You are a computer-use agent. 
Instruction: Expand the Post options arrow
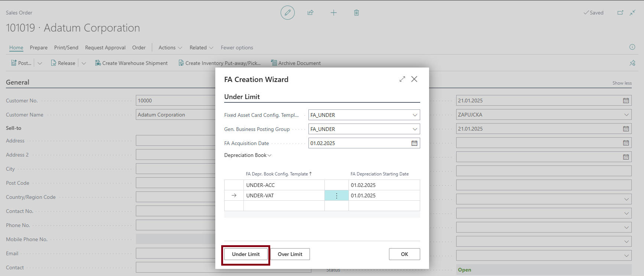tap(40, 63)
